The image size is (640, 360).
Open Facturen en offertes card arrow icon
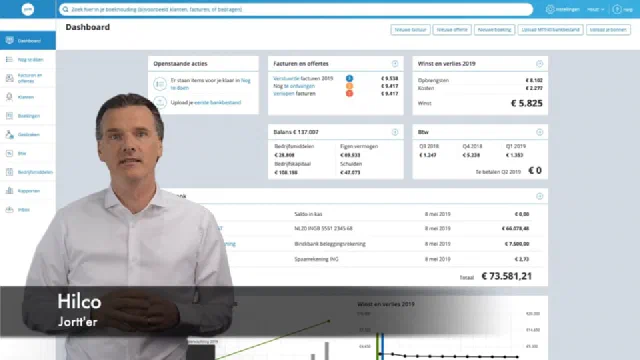click(395, 64)
